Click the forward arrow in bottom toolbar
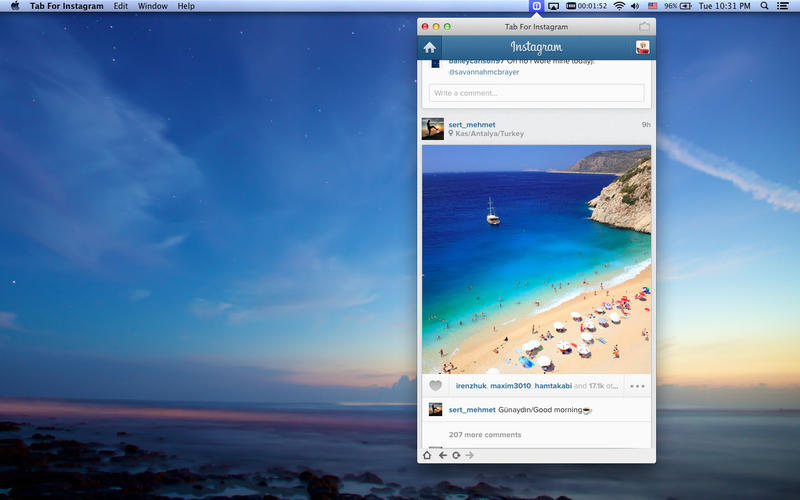This screenshot has height=500, width=800. tap(470, 455)
